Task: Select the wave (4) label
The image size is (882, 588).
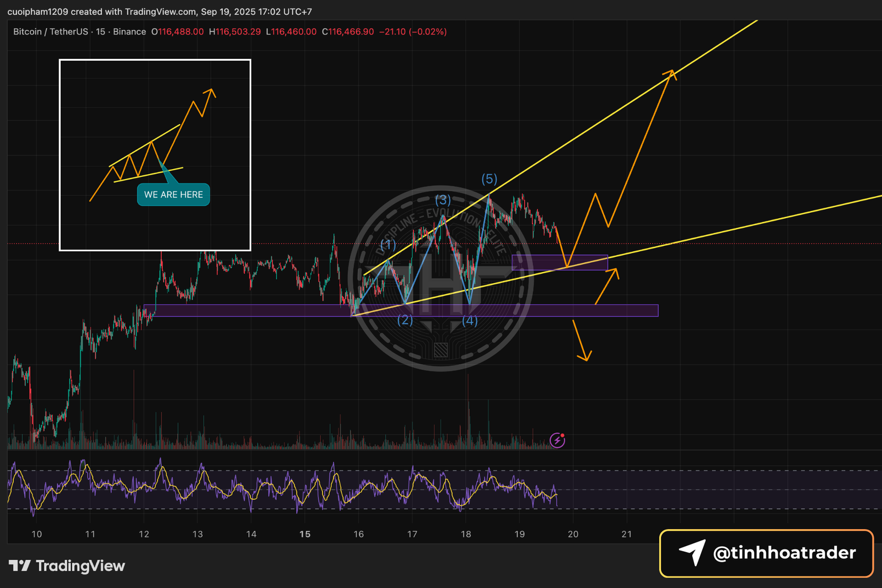Action: point(470,321)
